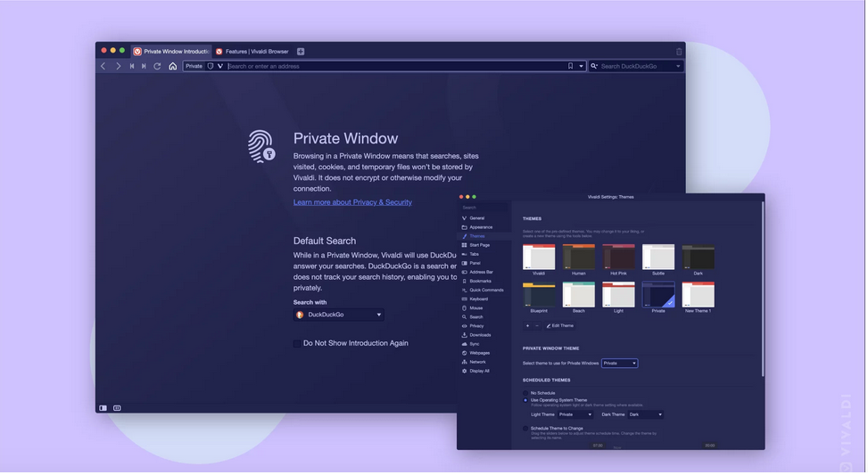Open the content blocker shield icon

click(x=211, y=66)
